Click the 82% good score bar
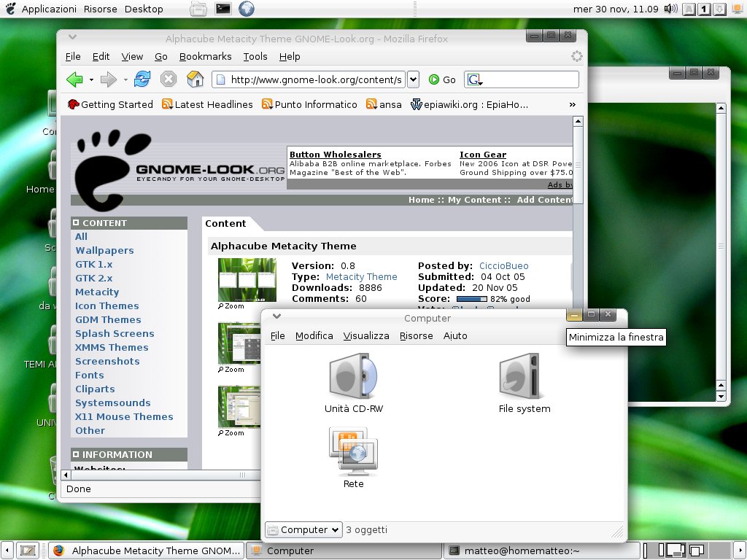 click(x=472, y=299)
